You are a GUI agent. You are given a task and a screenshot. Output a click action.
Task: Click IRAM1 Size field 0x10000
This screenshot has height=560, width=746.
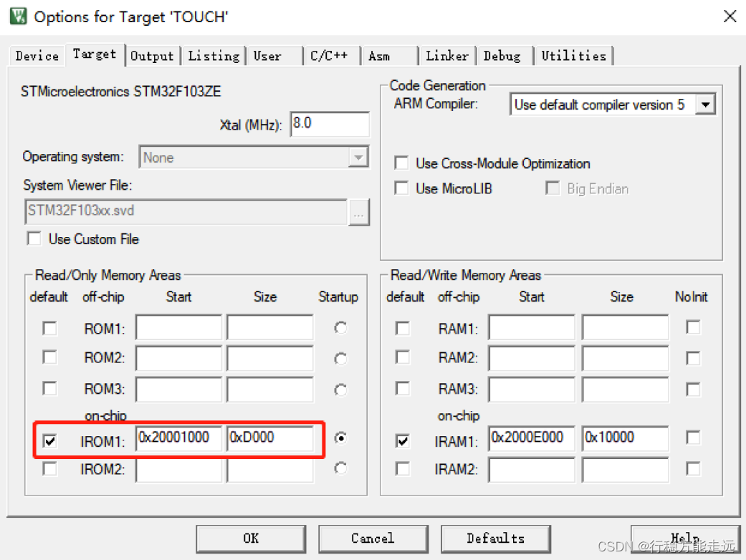coord(625,438)
